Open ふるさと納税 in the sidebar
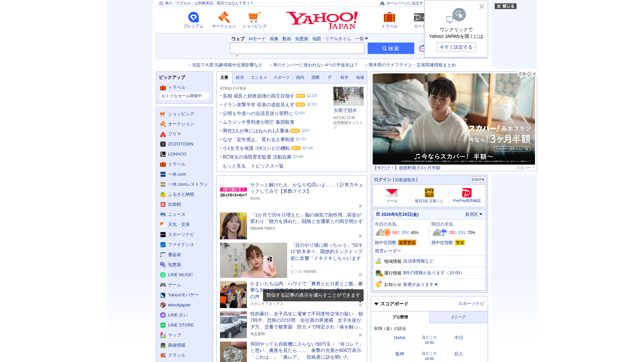 (x=181, y=194)
